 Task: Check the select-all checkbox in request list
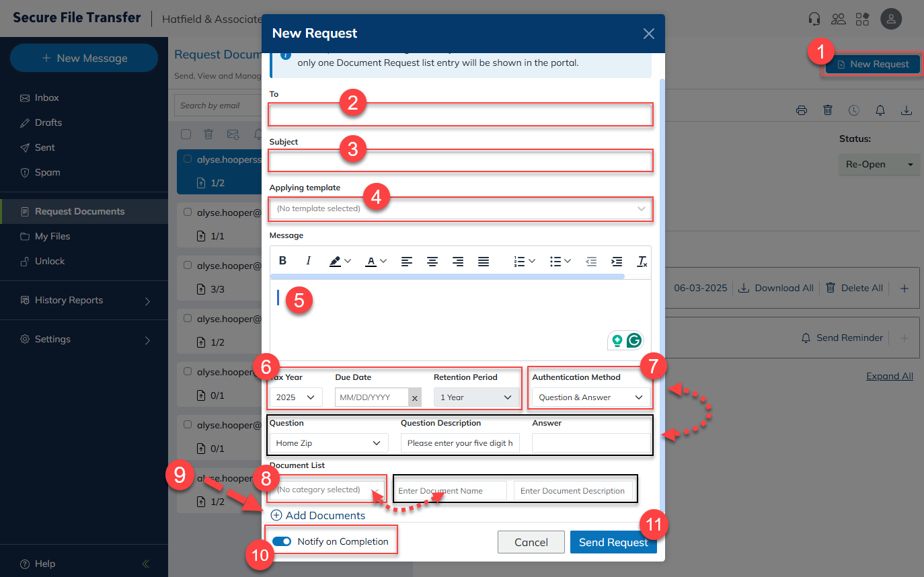[186, 134]
